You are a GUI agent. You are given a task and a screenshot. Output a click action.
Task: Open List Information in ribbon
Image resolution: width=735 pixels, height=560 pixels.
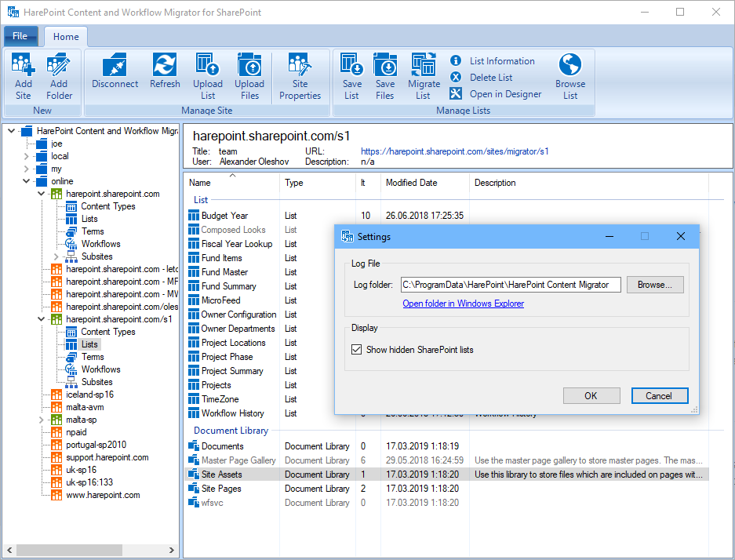click(x=492, y=61)
